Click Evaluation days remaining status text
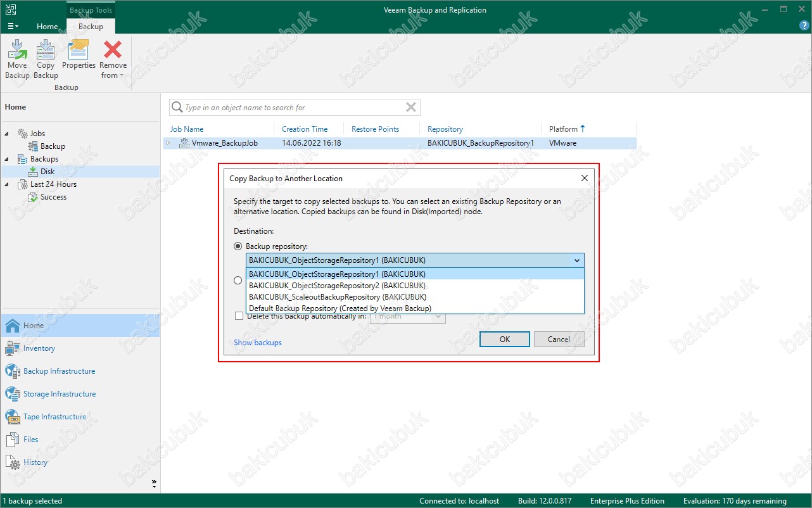 pos(735,501)
